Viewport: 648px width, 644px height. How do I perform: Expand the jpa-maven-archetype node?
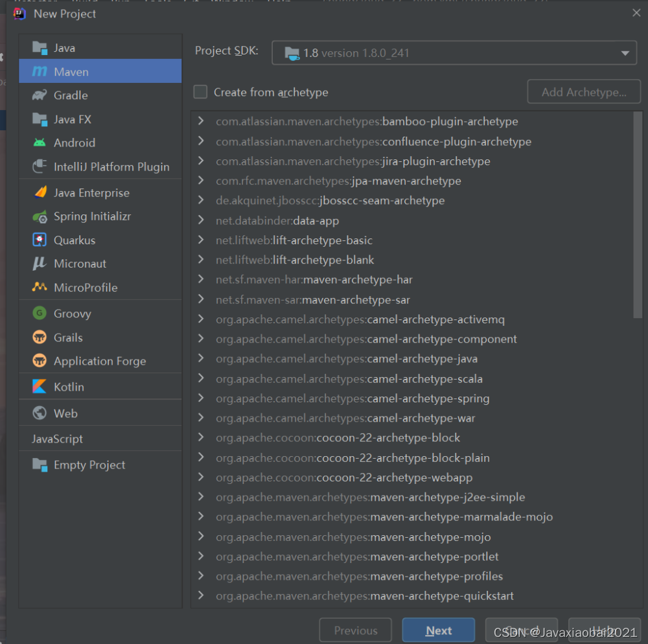point(201,180)
